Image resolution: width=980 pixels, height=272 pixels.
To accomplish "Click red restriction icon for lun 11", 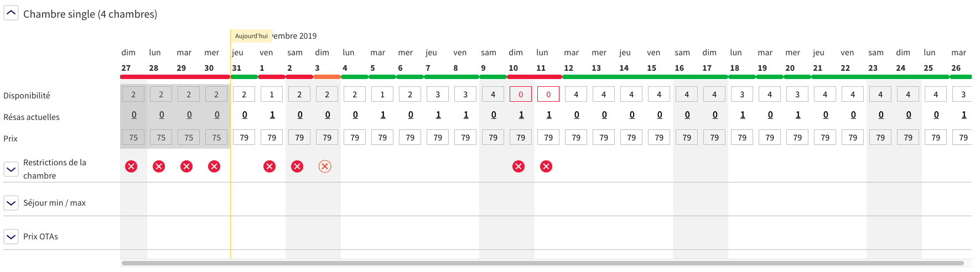I will pyautogui.click(x=546, y=166).
